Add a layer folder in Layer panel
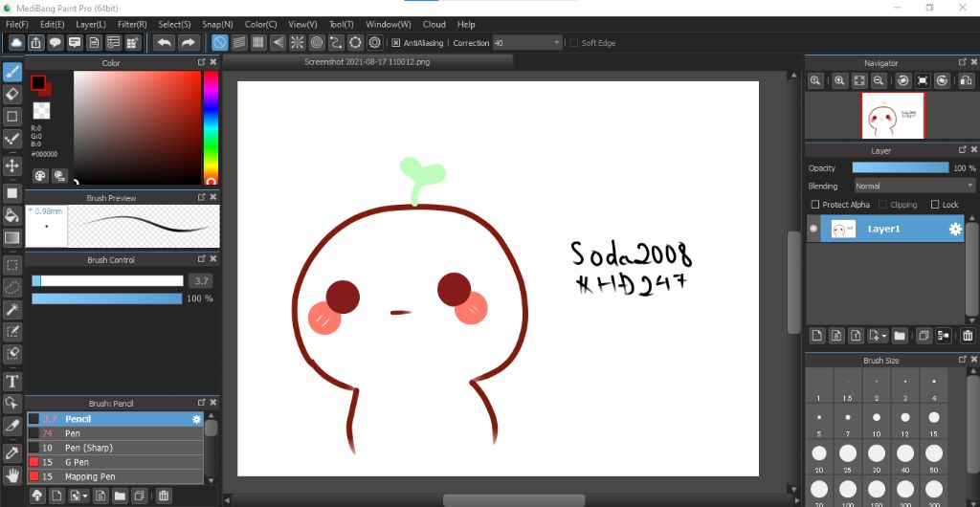This screenshot has height=507, width=980. click(x=900, y=336)
